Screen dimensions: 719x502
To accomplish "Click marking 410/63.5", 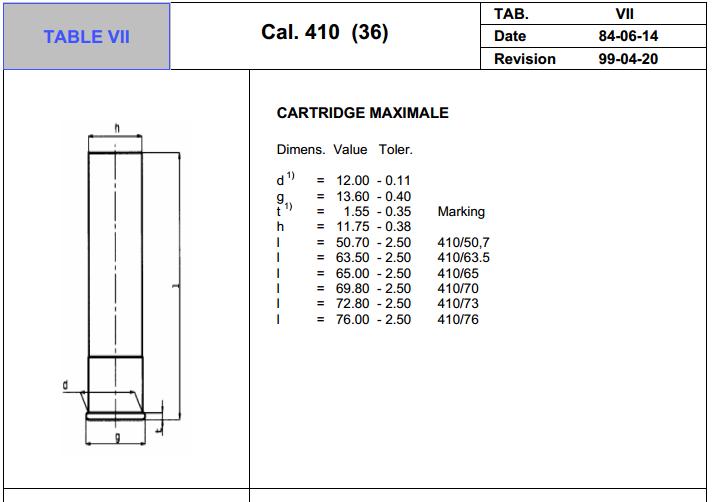I will click(463, 257).
